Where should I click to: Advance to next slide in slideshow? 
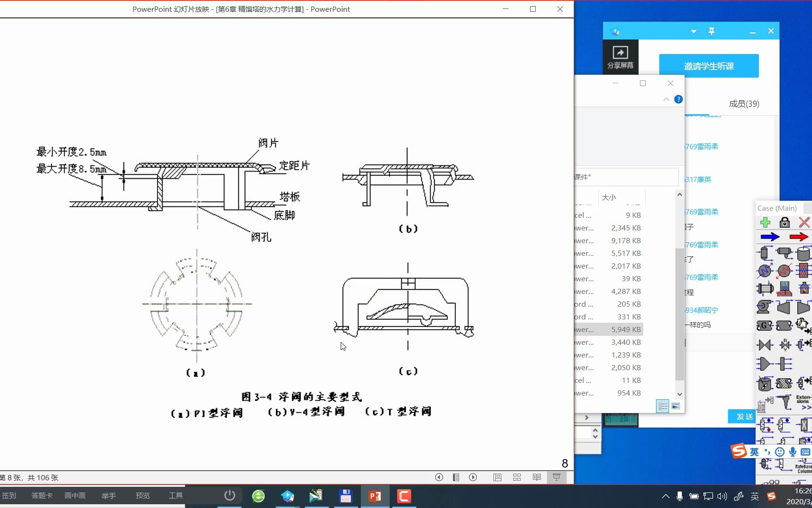pyautogui.click(x=473, y=477)
